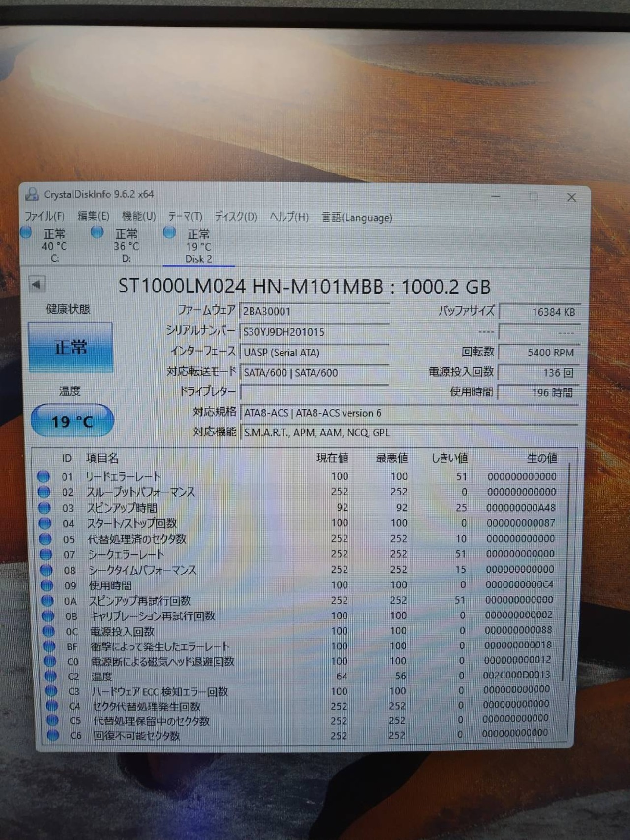This screenshot has width=630, height=840.
Task: Go to previous disk with left arrow
Action: tap(37, 284)
